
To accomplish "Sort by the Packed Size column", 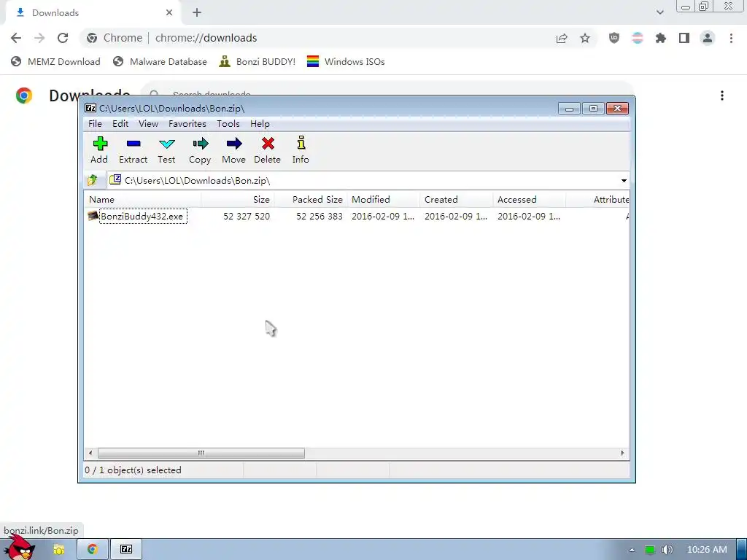I will tap(311, 200).
